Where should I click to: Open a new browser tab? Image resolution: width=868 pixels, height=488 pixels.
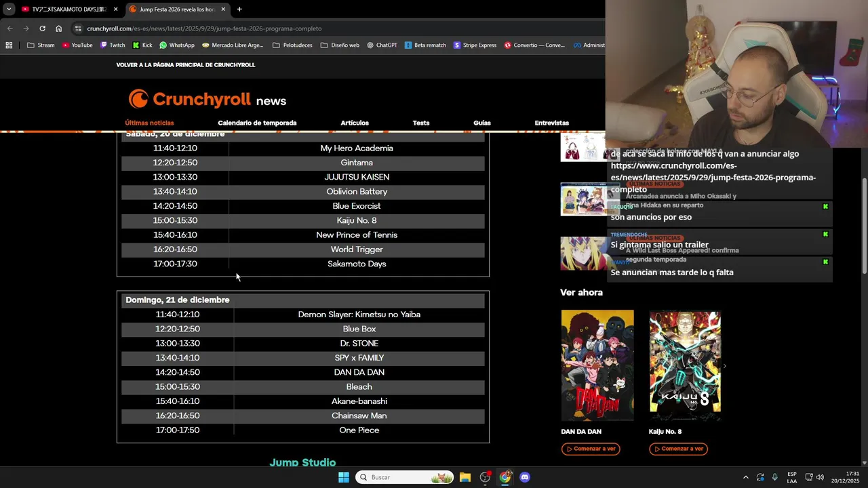tap(239, 9)
